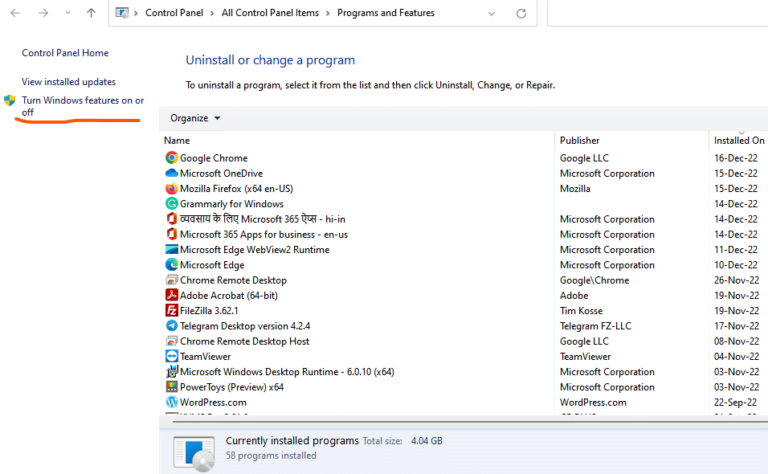
Task: Click the Tim Kosse publisher cell
Action: point(581,310)
